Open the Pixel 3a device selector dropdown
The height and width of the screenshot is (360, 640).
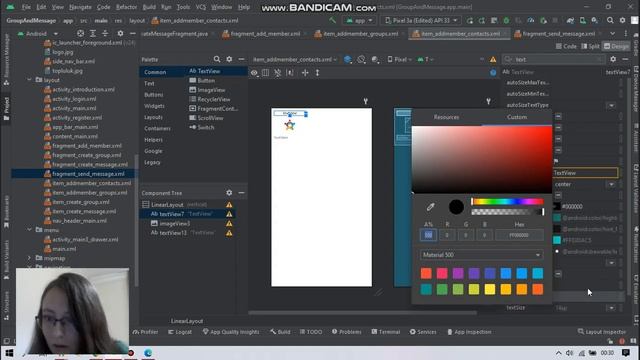click(421, 20)
